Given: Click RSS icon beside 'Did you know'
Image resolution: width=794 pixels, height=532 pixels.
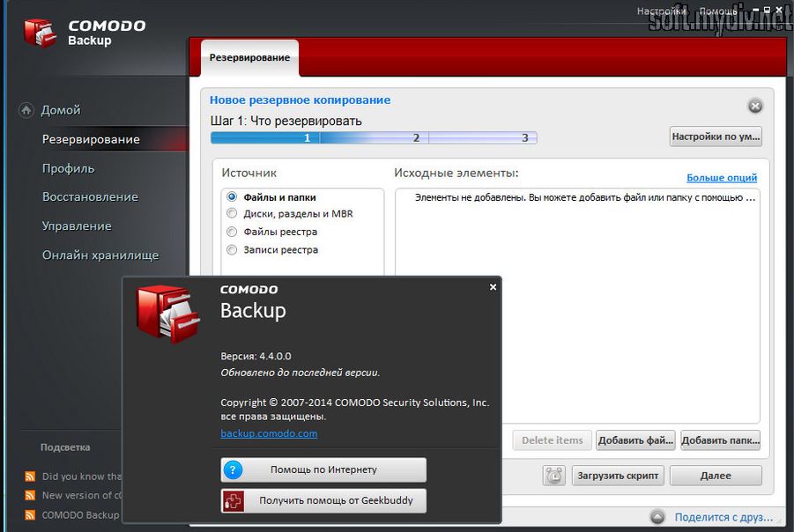Looking at the screenshot, I should tap(30, 477).
